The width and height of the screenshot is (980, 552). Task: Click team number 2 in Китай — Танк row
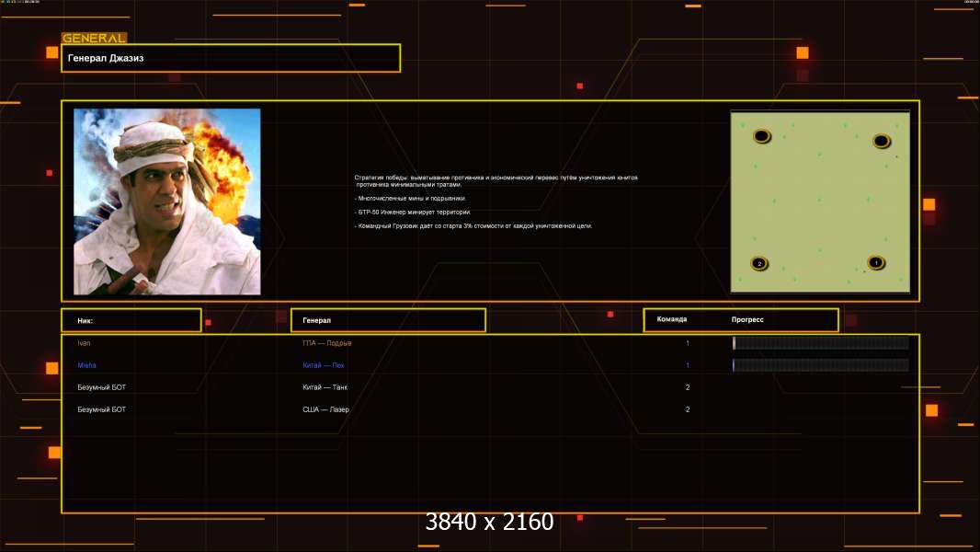point(688,387)
